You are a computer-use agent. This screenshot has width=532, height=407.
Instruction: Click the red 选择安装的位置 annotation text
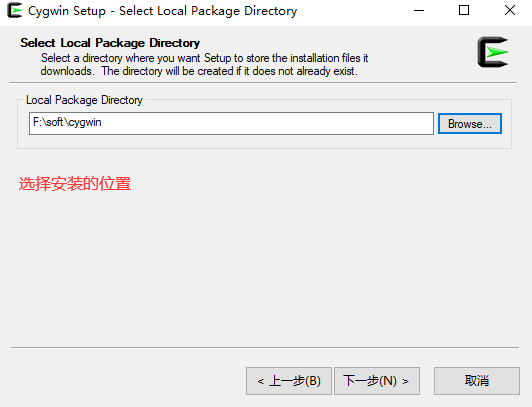coord(75,184)
